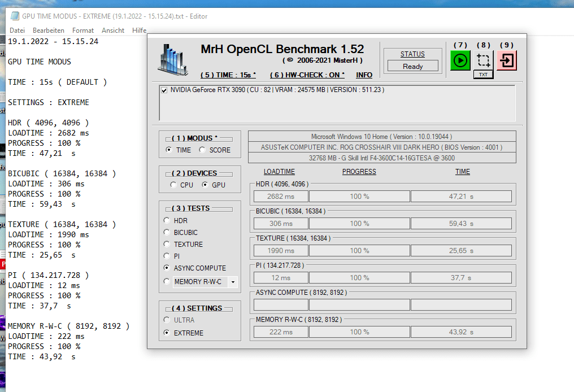This screenshot has width=574, height=392.
Task: Click TEXTURE loadtime field 1990 ms
Action: coord(281,250)
